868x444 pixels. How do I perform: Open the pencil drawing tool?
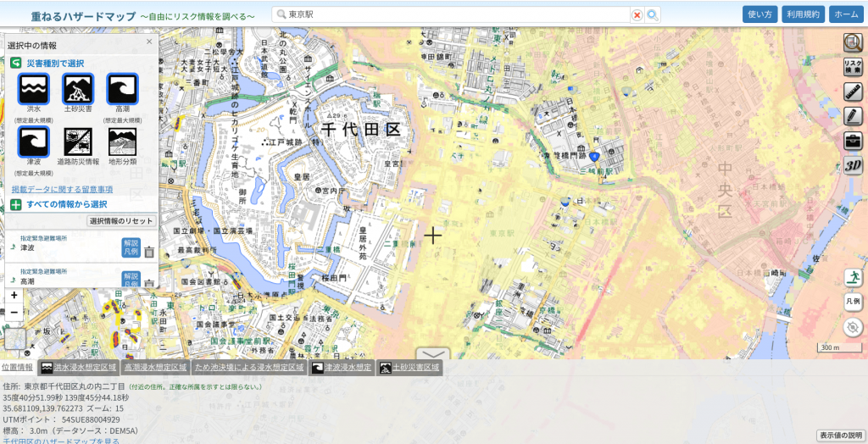click(853, 116)
